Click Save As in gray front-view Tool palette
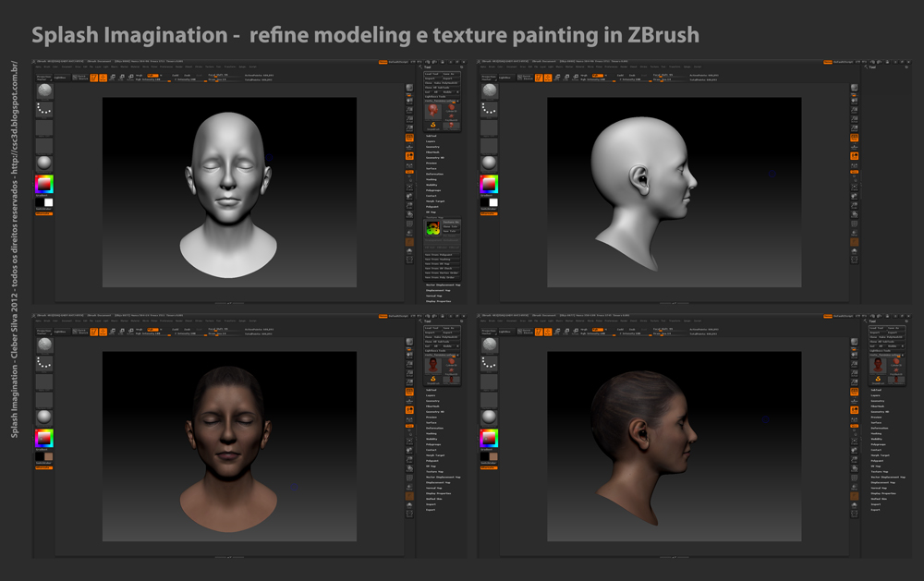Viewport: 924px width, 581px height. [x=452, y=74]
